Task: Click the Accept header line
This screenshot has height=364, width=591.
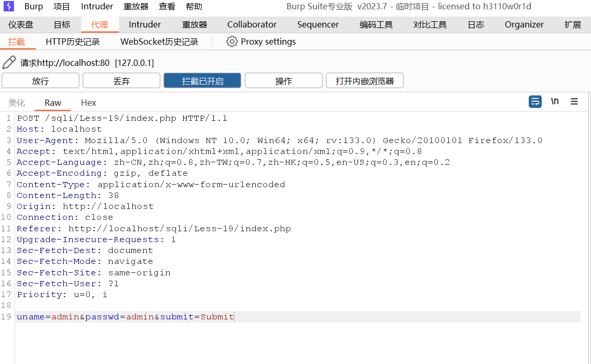Action: pyautogui.click(x=219, y=151)
